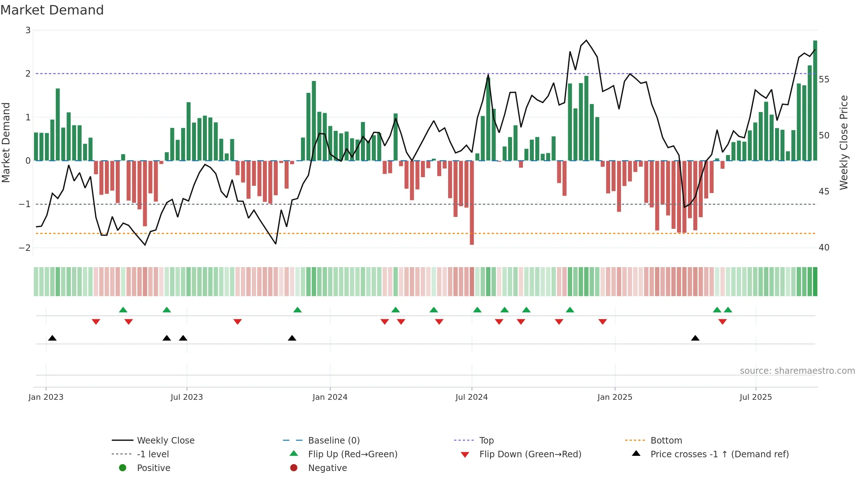
Task: Toggle the -1 level legend entry
Action: [140, 454]
